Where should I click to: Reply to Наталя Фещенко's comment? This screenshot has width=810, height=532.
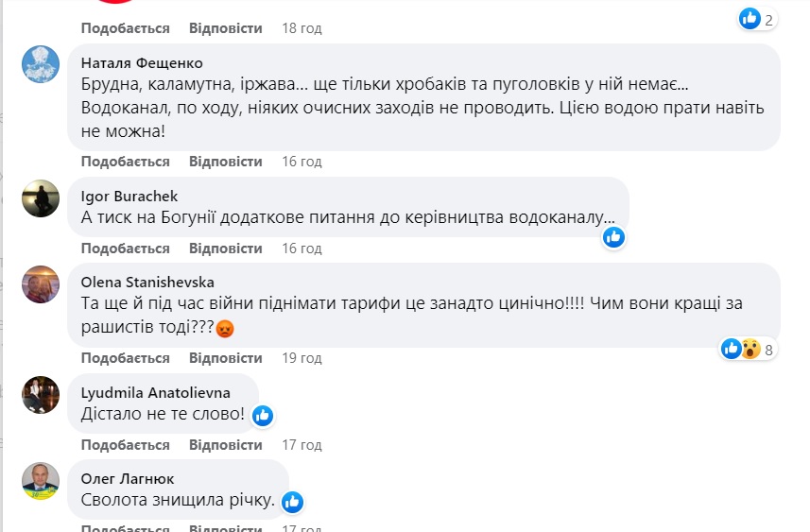tap(225, 162)
